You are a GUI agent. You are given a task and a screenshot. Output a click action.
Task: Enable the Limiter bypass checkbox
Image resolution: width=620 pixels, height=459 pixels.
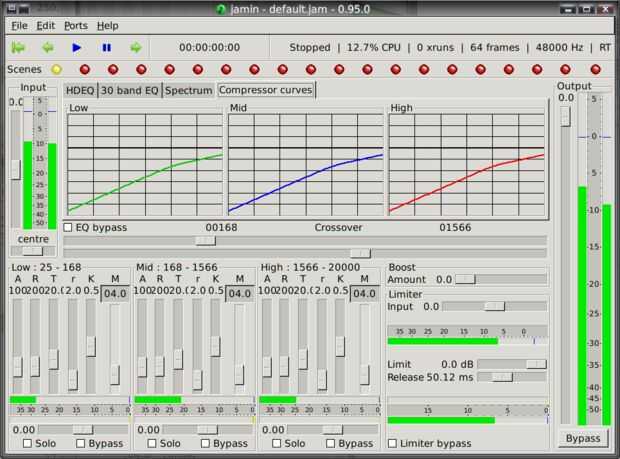coord(392,443)
